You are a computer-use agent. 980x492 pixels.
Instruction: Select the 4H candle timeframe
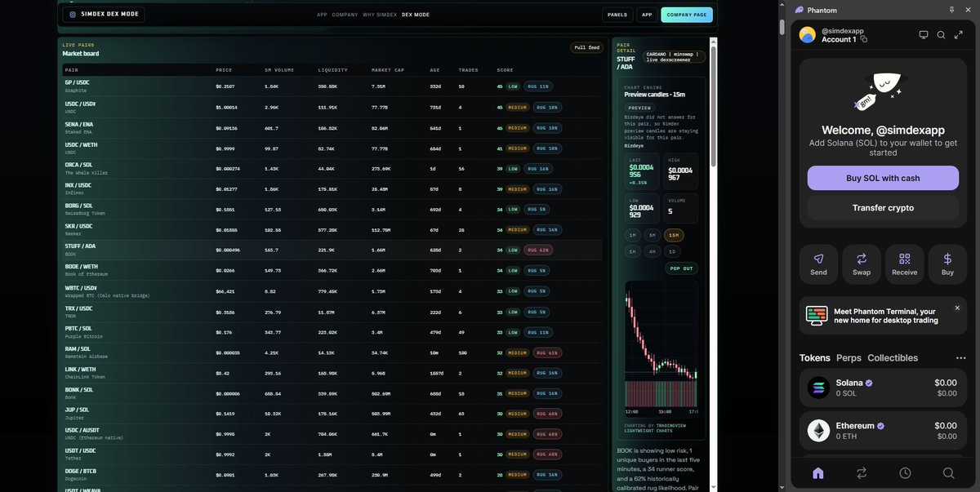pos(652,251)
